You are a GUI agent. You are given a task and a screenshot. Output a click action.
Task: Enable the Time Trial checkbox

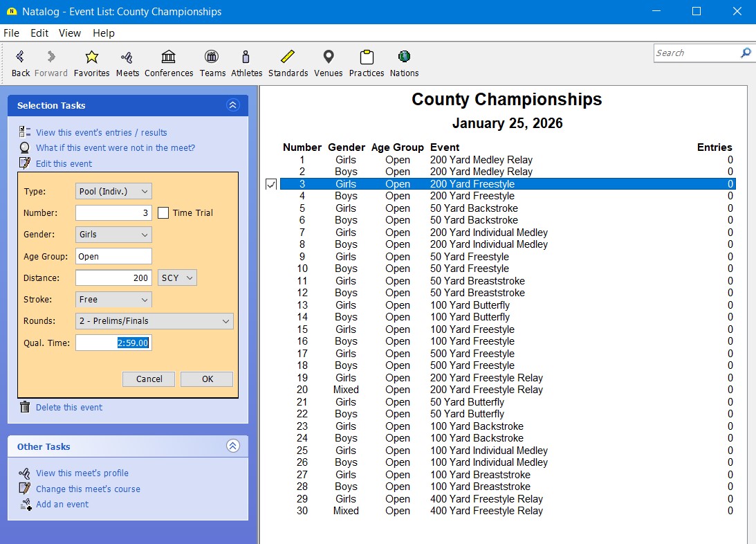(x=163, y=213)
